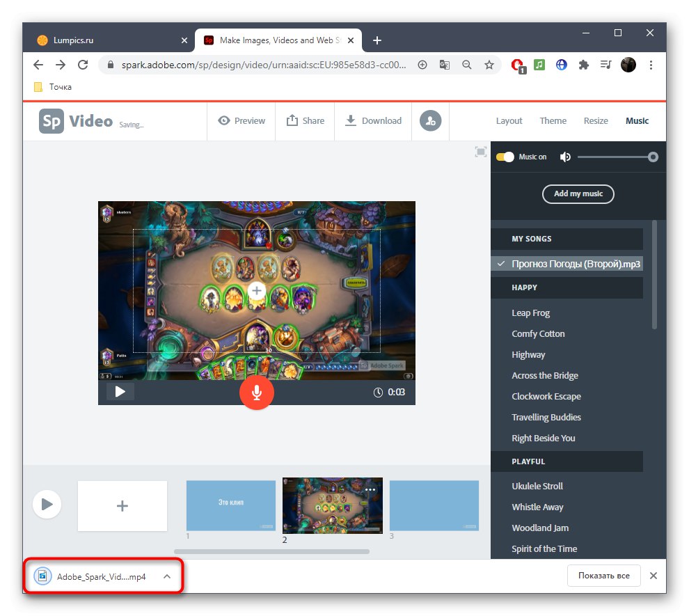Image resolution: width=689 pixels, height=616 pixels.
Task: Click the red microphone record button
Action: tap(257, 393)
